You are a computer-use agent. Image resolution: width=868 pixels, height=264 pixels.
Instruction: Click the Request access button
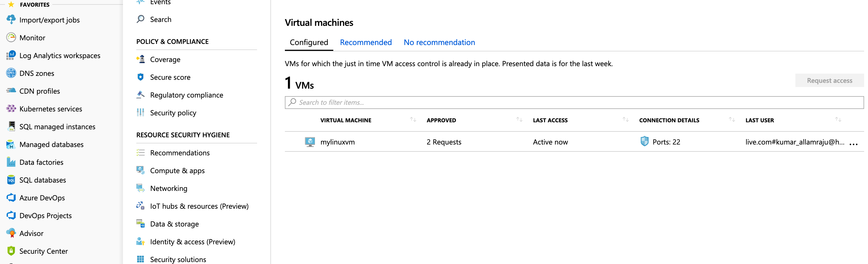pyautogui.click(x=829, y=81)
